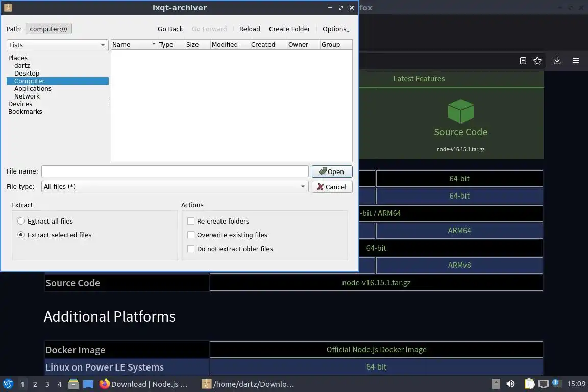Select Applications in Places list
The height and width of the screenshot is (392, 588).
pyautogui.click(x=33, y=88)
